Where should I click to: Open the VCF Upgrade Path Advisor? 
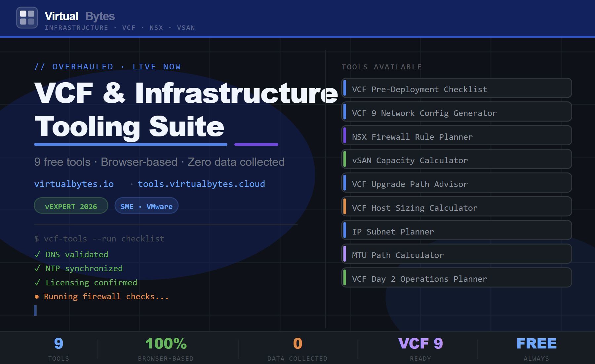[x=456, y=183]
